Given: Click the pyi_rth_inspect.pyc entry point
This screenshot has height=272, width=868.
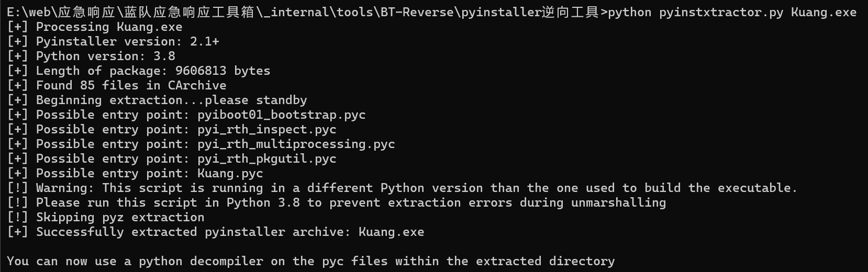Looking at the screenshot, I should 266,129.
